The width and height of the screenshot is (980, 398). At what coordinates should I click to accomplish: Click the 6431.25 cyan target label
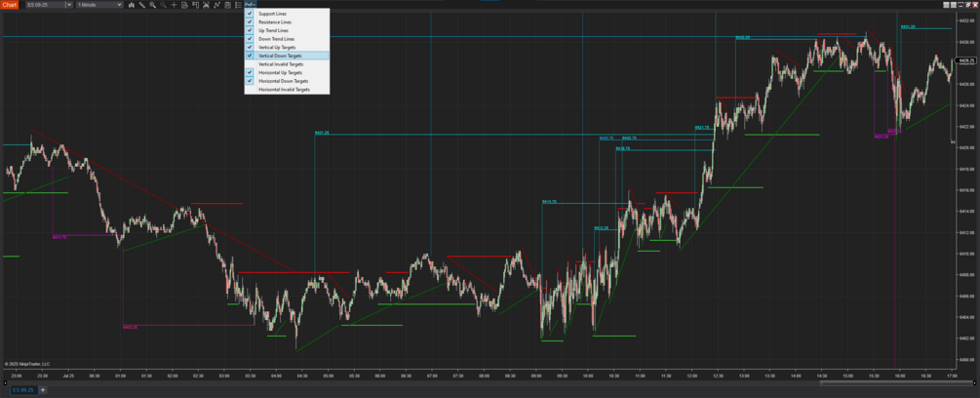coord(908,27)
